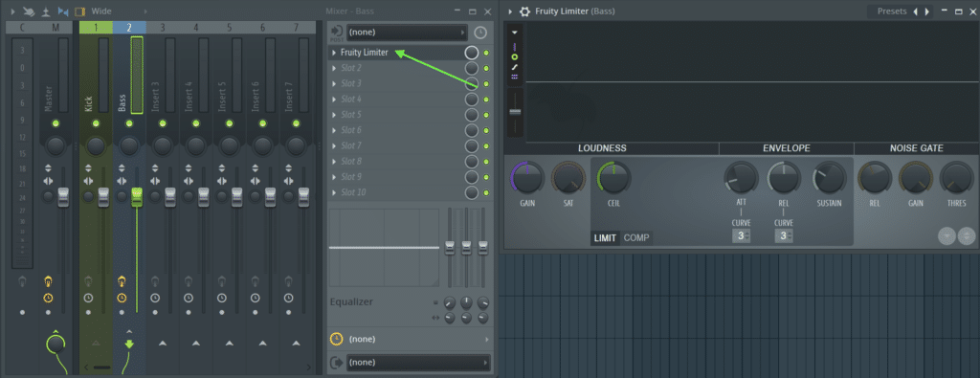Viewport: 980px width, 378px height.
Task: Toggle Kick track swap channels arrows
Action: (88, 181)
